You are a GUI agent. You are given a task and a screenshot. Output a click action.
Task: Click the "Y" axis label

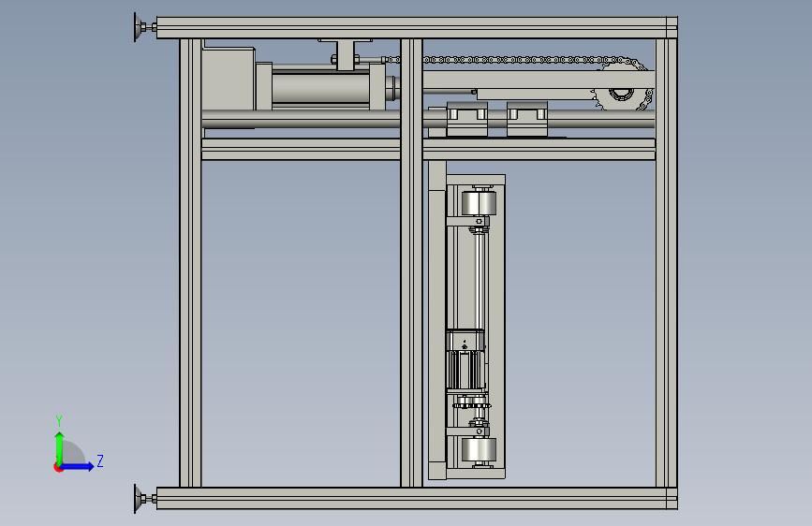click(59, 421)
